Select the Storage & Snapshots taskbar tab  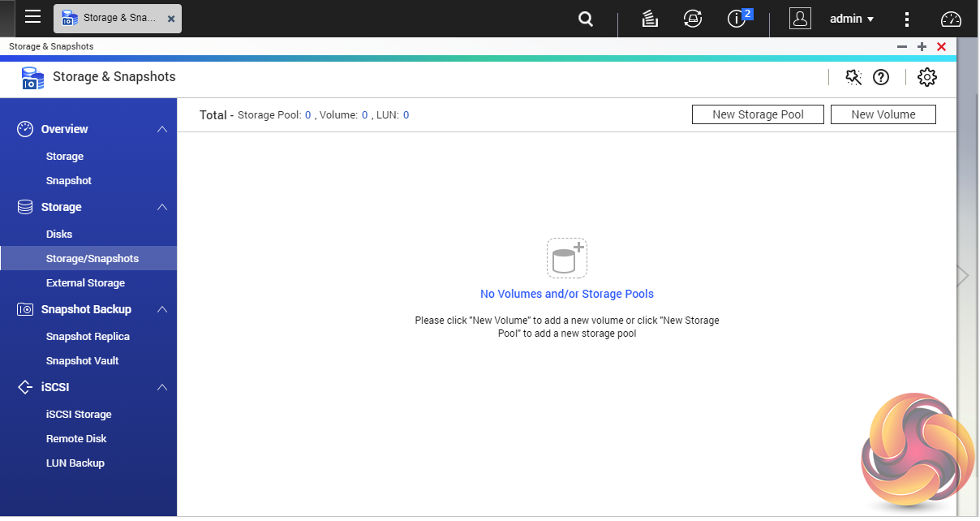[118, 18]
